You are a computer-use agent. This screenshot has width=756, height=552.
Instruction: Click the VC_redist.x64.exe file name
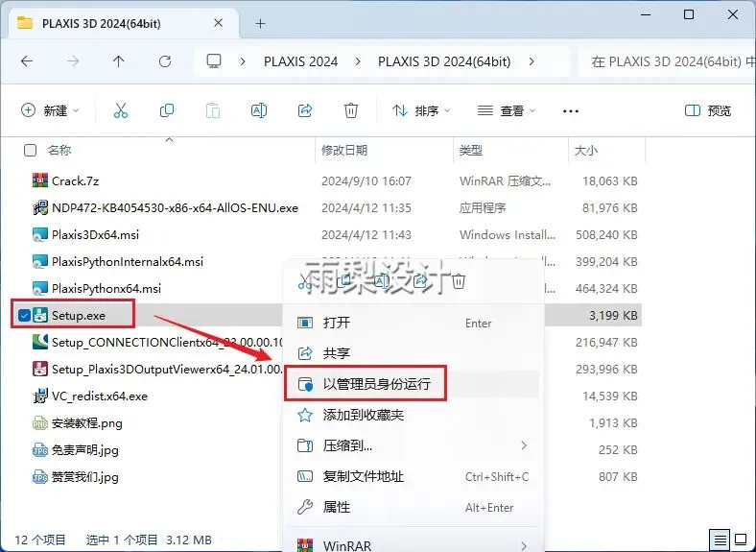(x=100, y=396)
